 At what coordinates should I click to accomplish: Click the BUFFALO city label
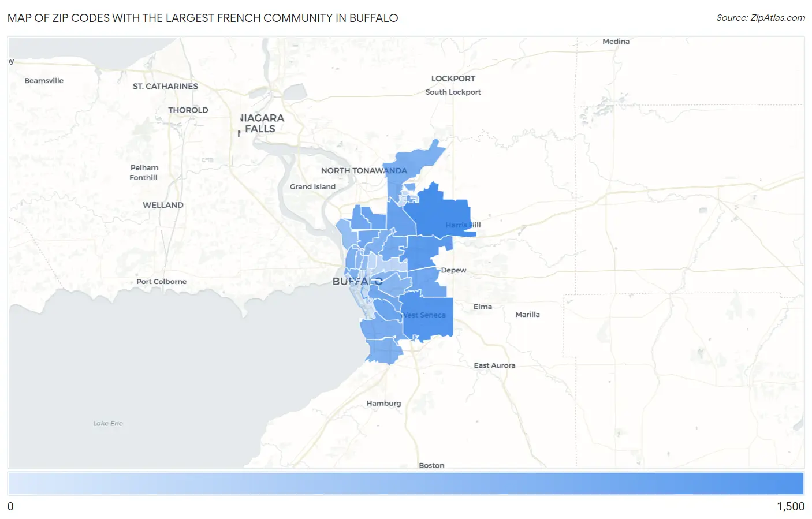(x=357, y=282)
